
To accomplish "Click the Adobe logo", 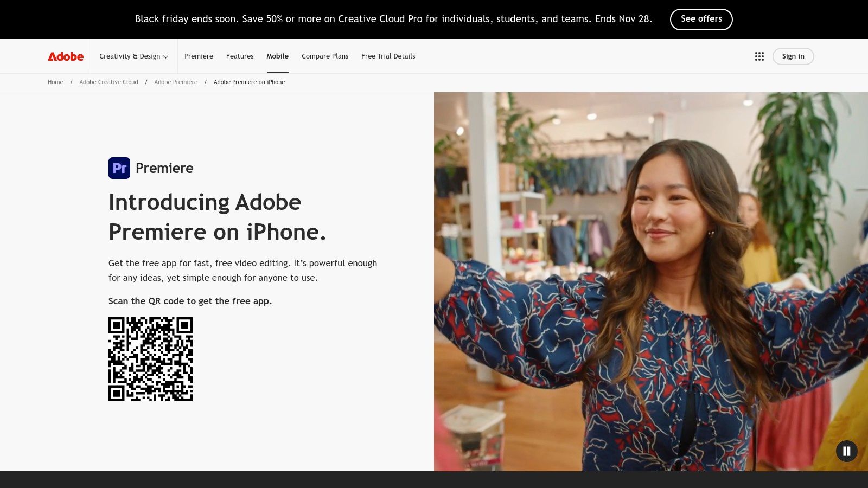I will pos(65,56).
